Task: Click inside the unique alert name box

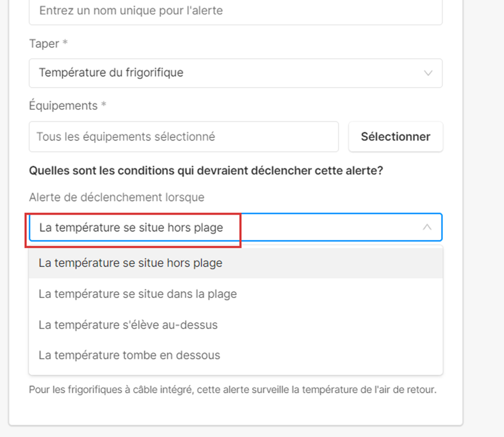Action: click(235, 11)
